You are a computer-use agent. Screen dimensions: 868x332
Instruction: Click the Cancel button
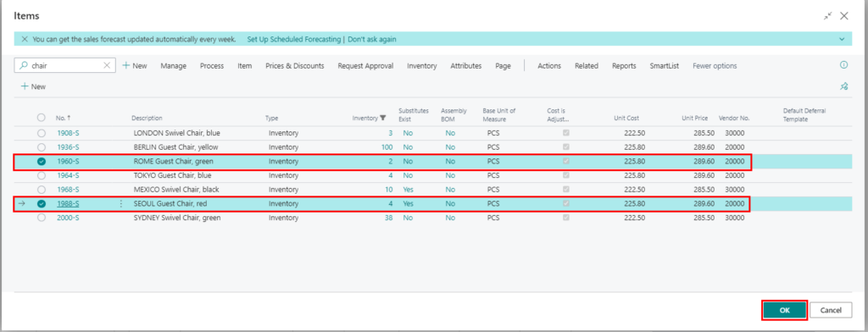click(831, 311)
